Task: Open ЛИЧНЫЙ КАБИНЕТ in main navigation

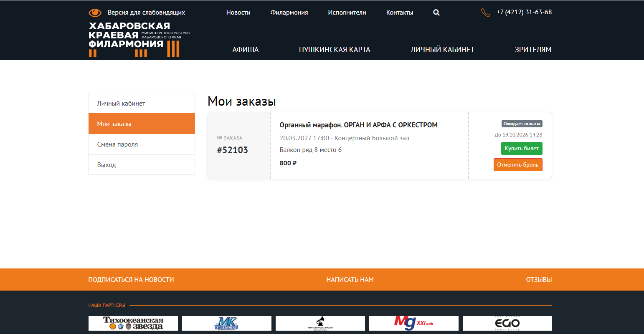Action: pyautogui.click(x=443, y=50)
